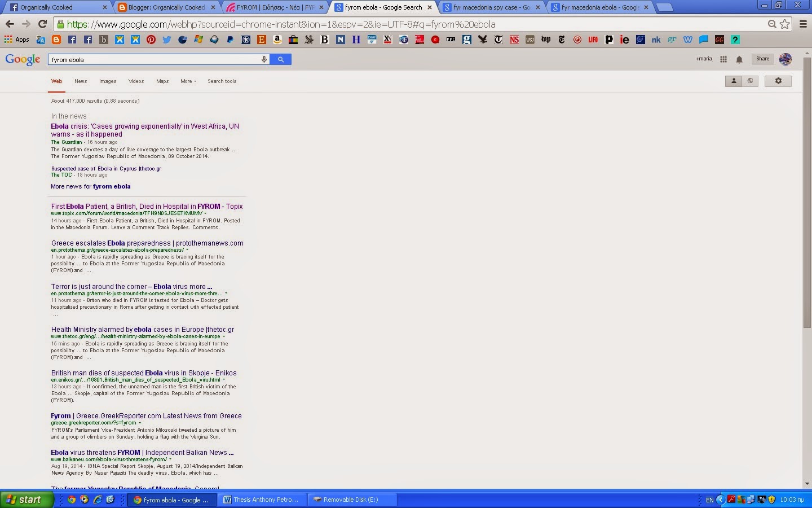Open the search settings gear menu
This screenshot has height=508, width=812.
778,81
